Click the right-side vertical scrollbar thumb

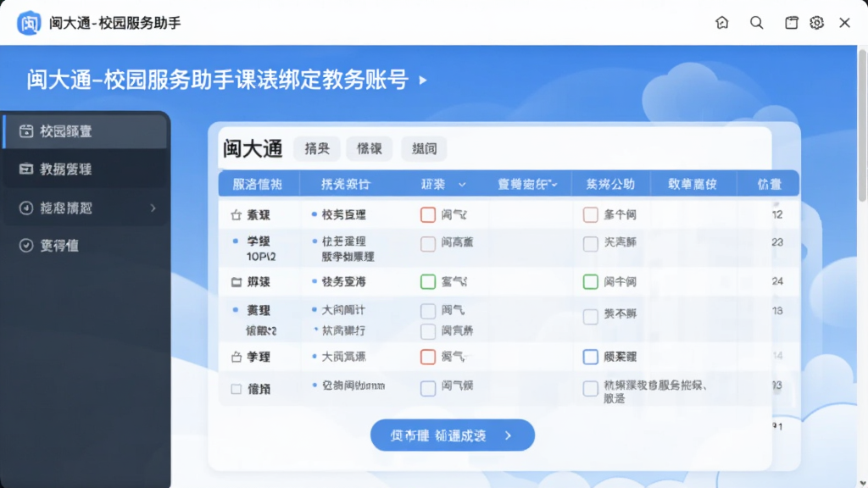pyautogui.click(x=862, y=125)
